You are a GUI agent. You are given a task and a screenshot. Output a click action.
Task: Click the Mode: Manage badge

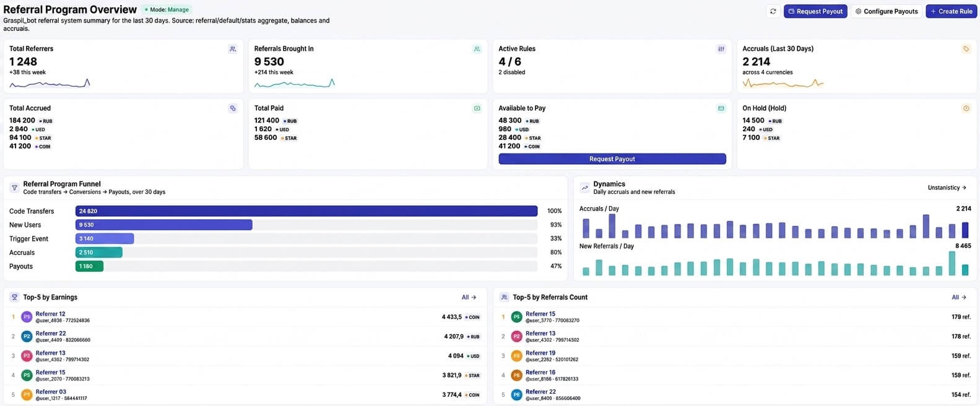pyautogui.click(x=167, y=10)
